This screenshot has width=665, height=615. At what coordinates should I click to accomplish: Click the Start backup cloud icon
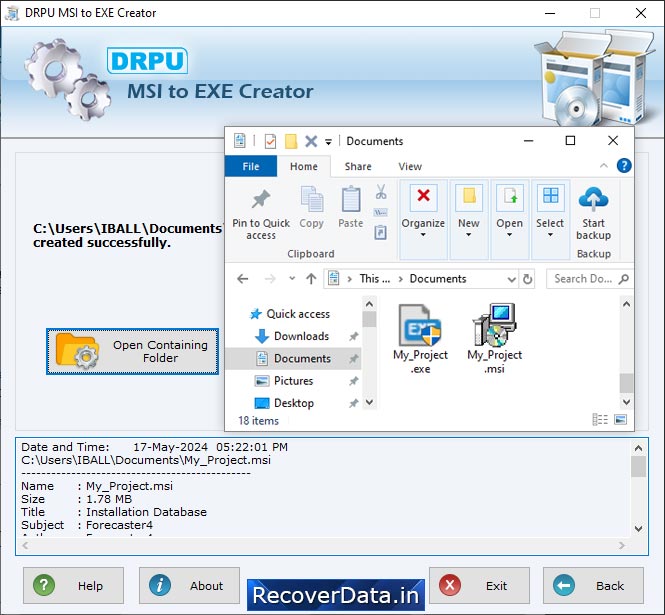click(593, 199)
